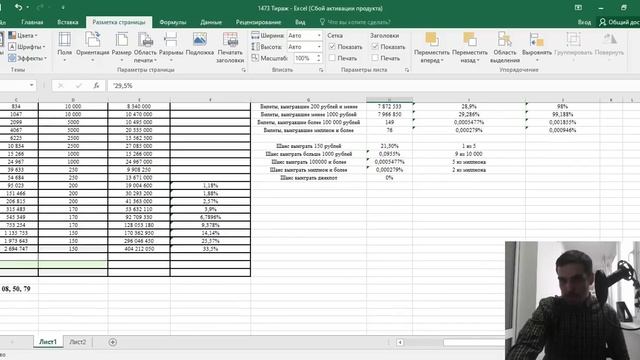Select cell '9 из 10 000'
The width and height of the screenshot is (640, 360).
pos(469,154)
